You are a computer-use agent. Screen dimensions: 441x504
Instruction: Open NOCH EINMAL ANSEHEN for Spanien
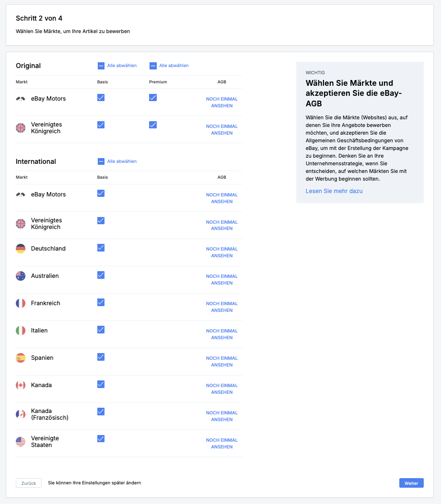pos(222,362)
